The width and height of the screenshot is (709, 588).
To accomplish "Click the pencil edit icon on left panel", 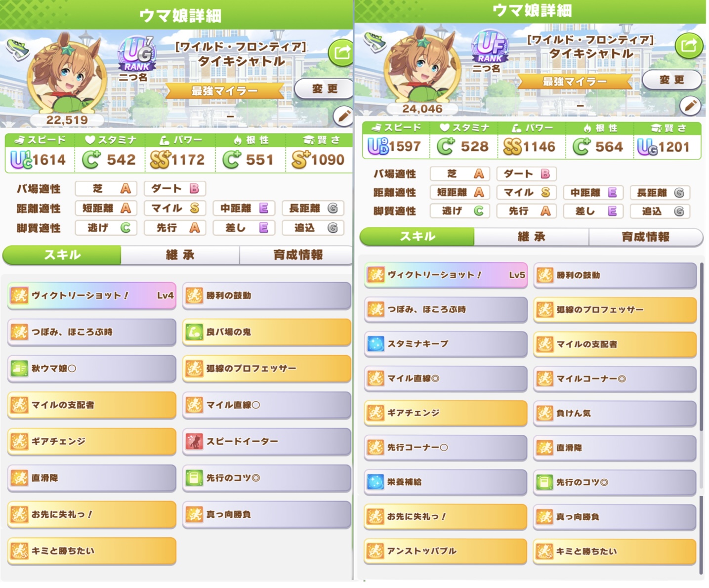I will pos(342,116).
